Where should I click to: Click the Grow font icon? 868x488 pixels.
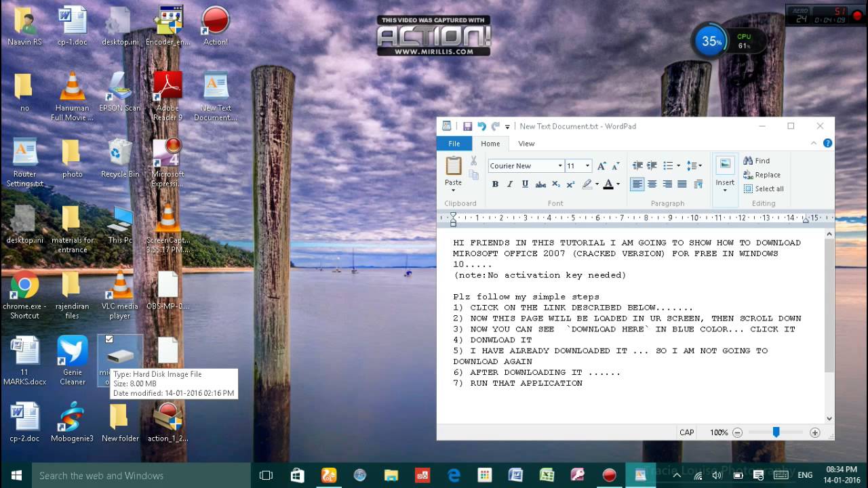pos(601,165)
